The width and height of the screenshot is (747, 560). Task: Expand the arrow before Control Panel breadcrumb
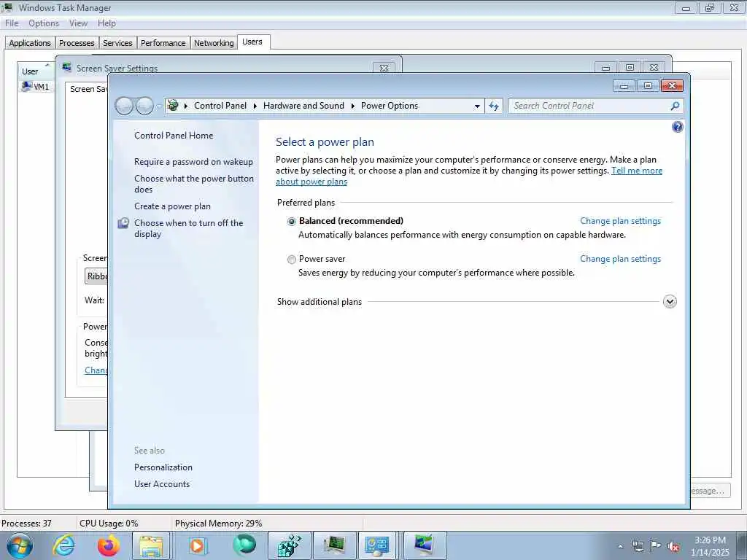click(186, 106)
